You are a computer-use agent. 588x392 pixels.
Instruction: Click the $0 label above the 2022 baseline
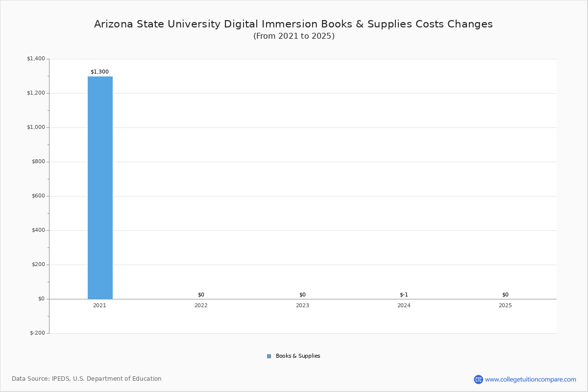(x=200, y=294)
